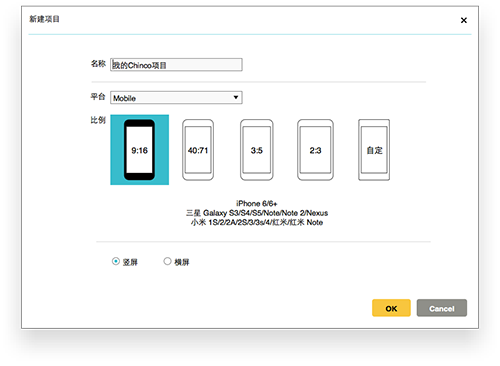This screenshot has width=500, height=366.
Task: Select the 2:3 device ratio icon
Action: (x=315, y=150)
